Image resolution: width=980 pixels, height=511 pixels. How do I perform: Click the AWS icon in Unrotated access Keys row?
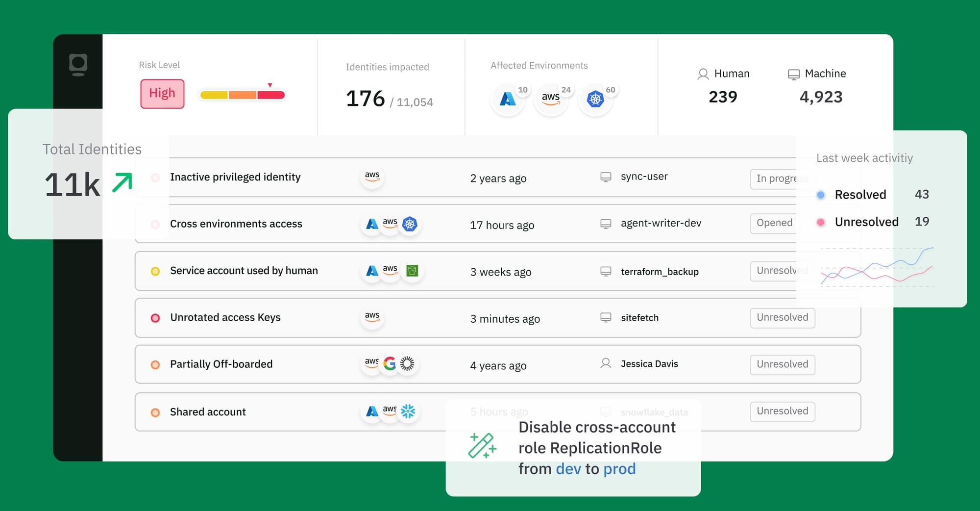pos(372,317)
